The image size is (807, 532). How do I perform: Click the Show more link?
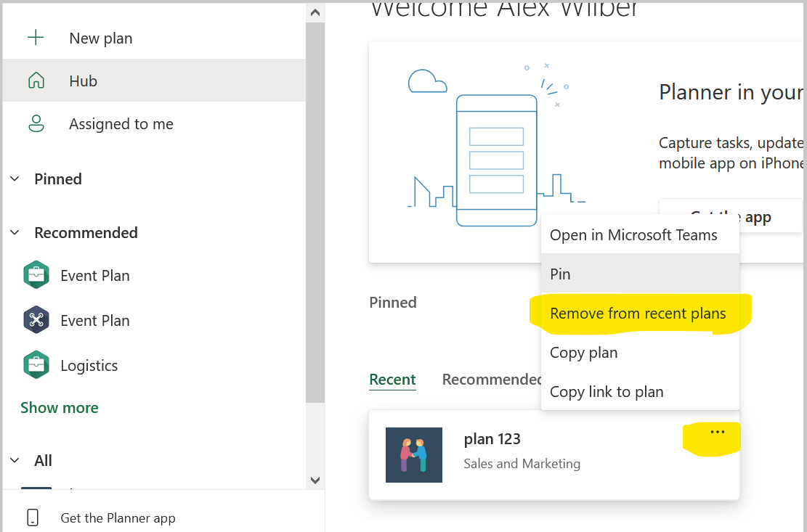tap(59, 407)
